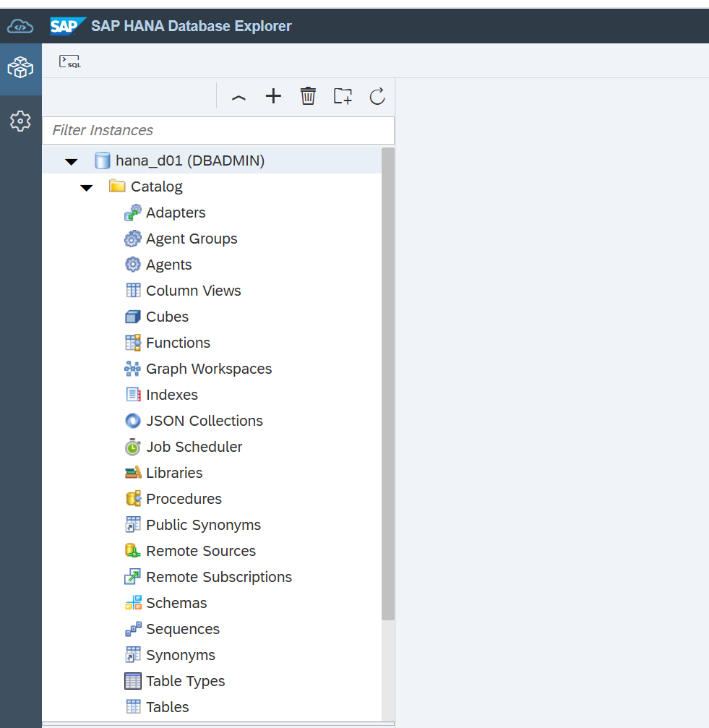The image size is (709, 728).
Task: Select Job Scheduler entry
Action: pos(194,447)
